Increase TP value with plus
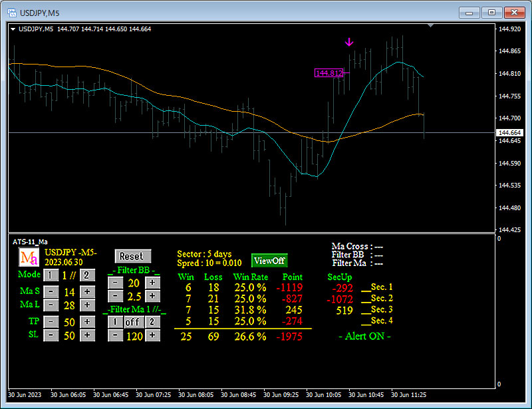The width and height of the screenshot is (532, 409). (87, 322)
